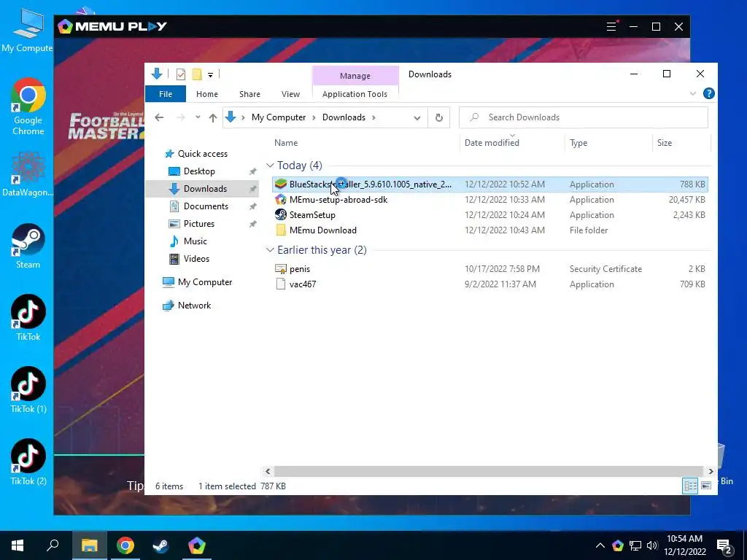Click Steam taskbar icon
The image size is (747, 560).
point(160,545)
